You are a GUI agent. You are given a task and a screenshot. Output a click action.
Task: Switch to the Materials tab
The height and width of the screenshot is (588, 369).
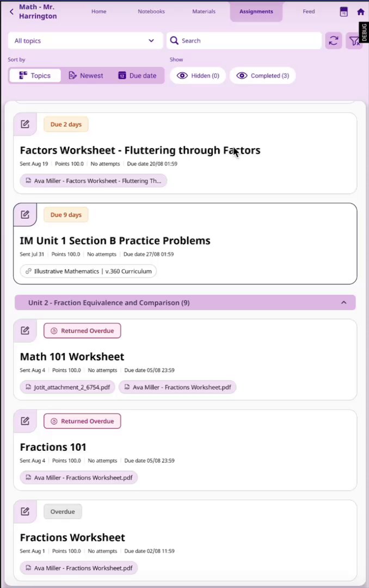tap(204, 11)
